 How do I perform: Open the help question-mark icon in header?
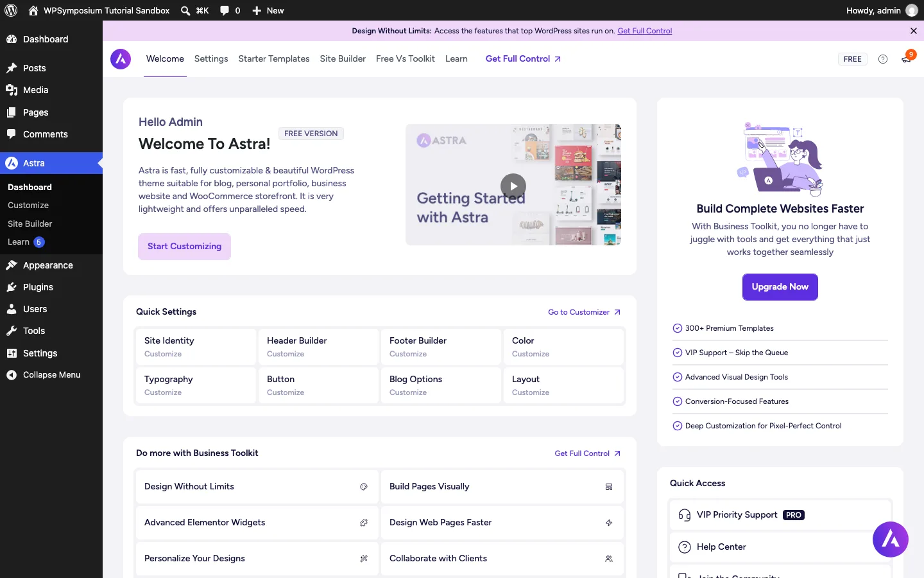883,59
